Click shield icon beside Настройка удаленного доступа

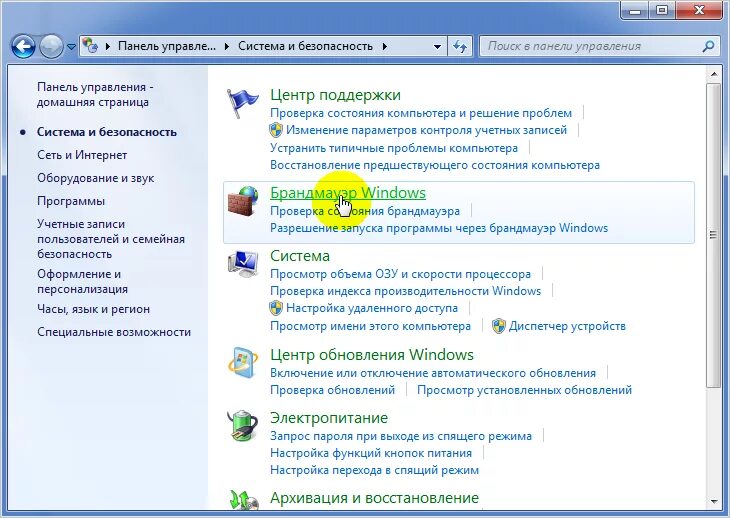[x=276, y=308]
